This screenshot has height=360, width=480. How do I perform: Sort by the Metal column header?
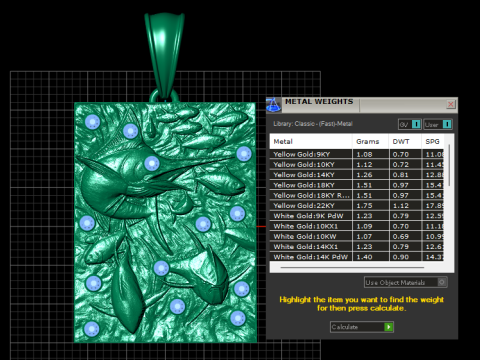(x=311, y=141)
